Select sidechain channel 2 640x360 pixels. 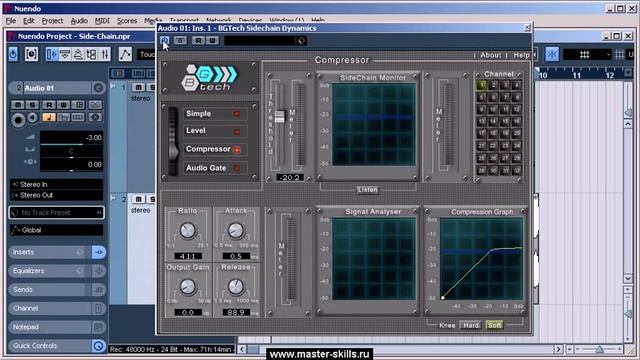click(493, 85)
